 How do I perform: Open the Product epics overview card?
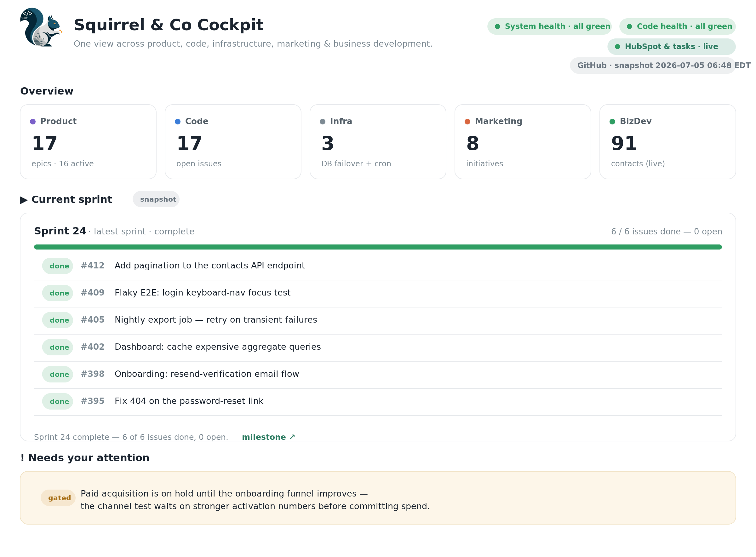pyautogui.click(x=88, y=142)
